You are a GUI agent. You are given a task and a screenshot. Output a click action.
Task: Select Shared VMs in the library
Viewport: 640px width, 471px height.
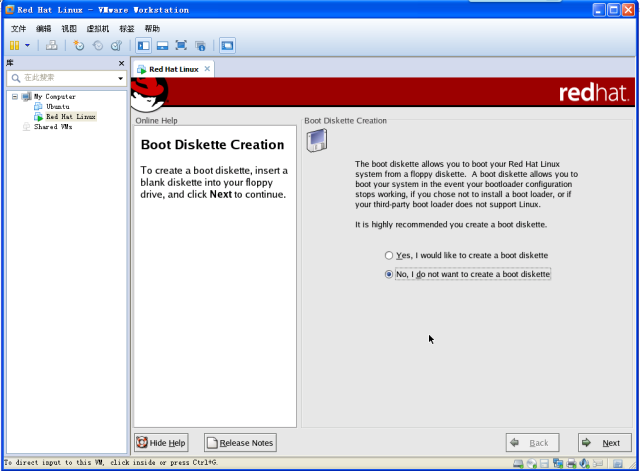[x=53, y=127]
